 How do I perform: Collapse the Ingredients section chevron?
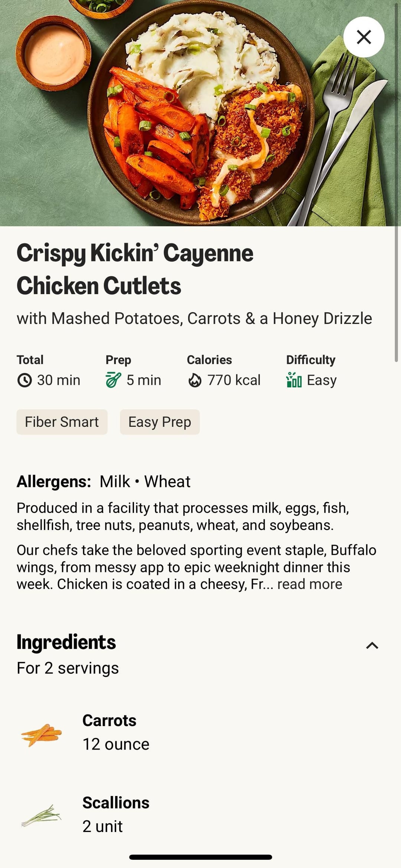pyautogui.click(x=372, y=646)
